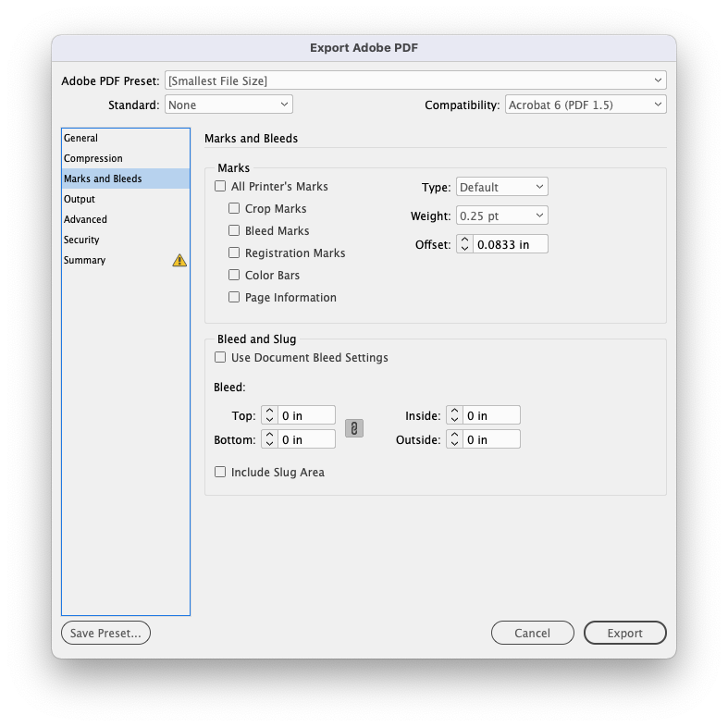Click the Save Preset button
Screen dimensions: 728x727
[105, 633]
